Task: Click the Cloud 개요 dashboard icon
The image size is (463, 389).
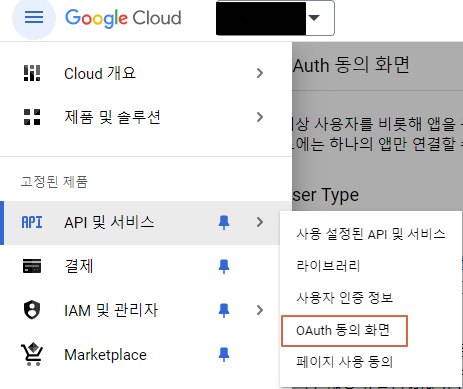Action: (32, 73)
